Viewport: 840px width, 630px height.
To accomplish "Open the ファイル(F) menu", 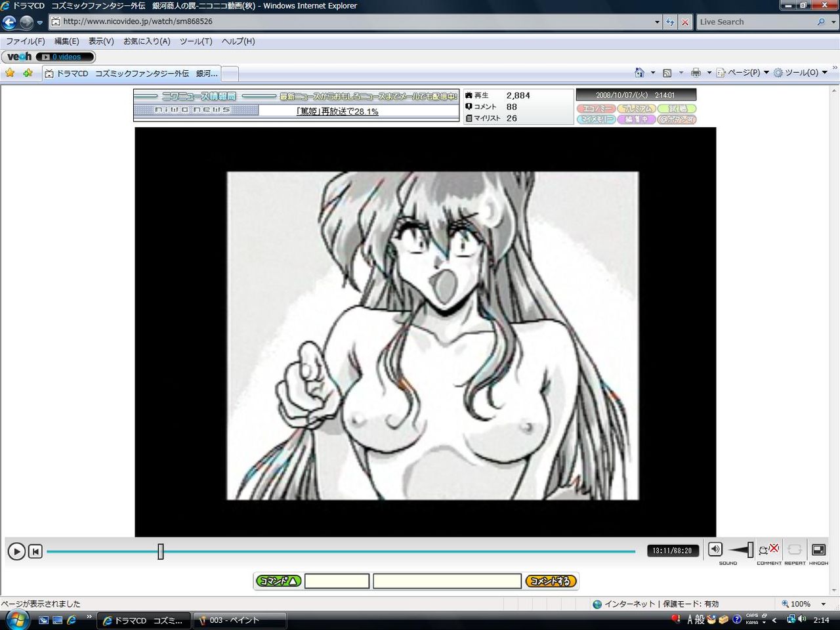I will click(x=26, y=41).
